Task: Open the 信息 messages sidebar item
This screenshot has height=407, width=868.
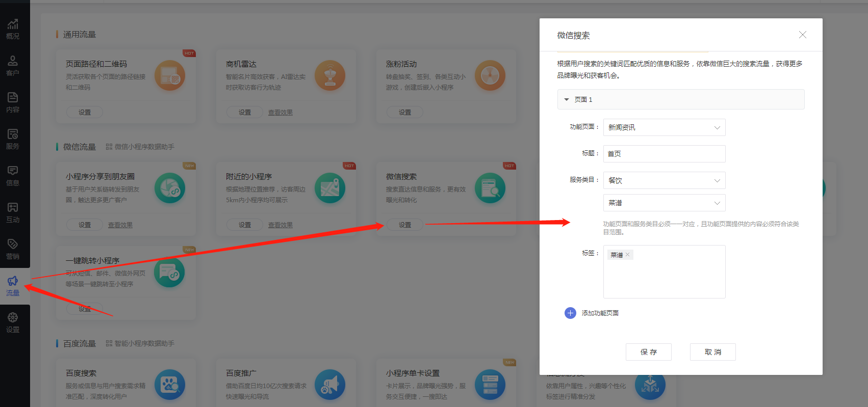Action: pyautogui.click(x=13, y=176)
